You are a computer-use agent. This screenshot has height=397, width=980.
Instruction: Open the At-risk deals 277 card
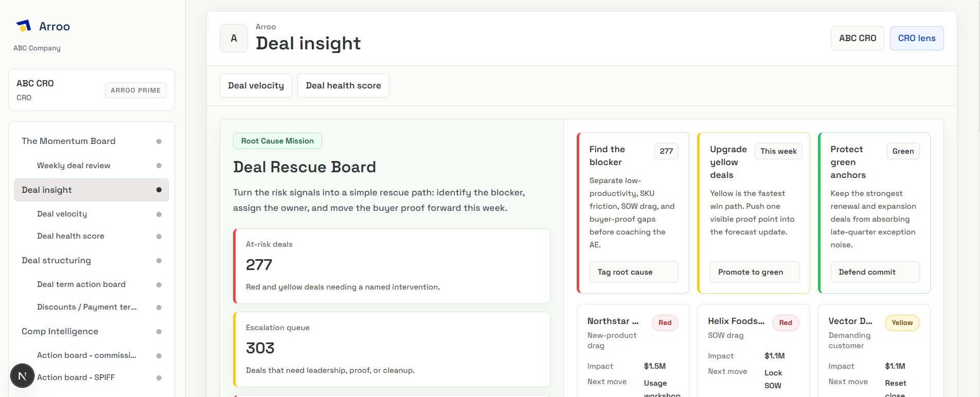[x=392, y=266]
